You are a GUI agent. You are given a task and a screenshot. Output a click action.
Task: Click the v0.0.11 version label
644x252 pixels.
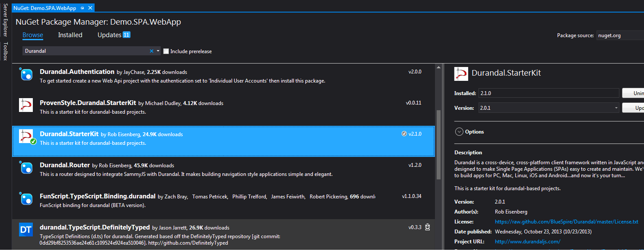[x=413, y=103]
